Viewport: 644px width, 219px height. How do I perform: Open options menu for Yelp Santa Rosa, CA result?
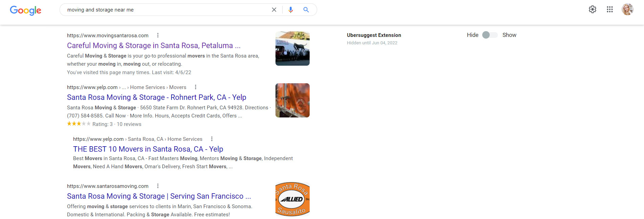(x=212, y=139)
